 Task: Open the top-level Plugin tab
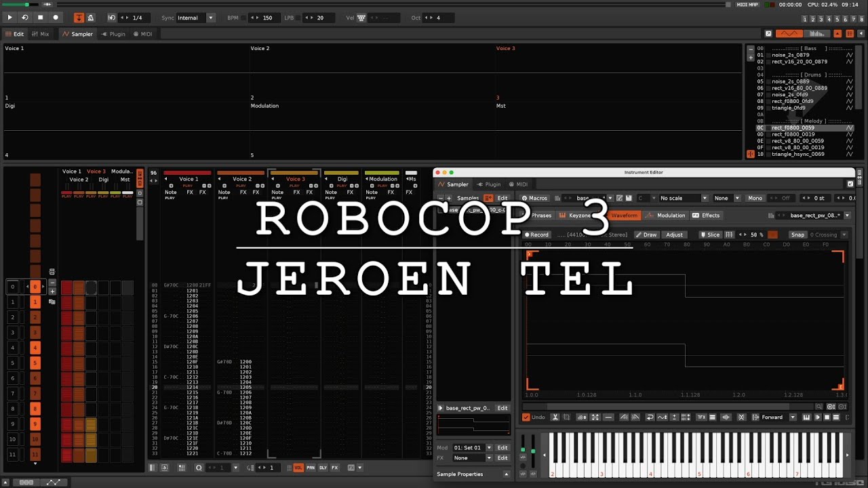[x=113, y=34]
